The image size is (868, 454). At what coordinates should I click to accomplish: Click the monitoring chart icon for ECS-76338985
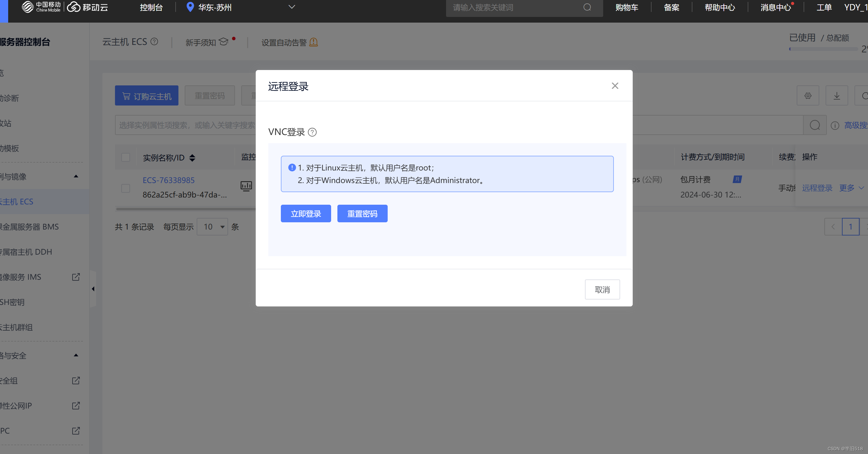[246, 186]
